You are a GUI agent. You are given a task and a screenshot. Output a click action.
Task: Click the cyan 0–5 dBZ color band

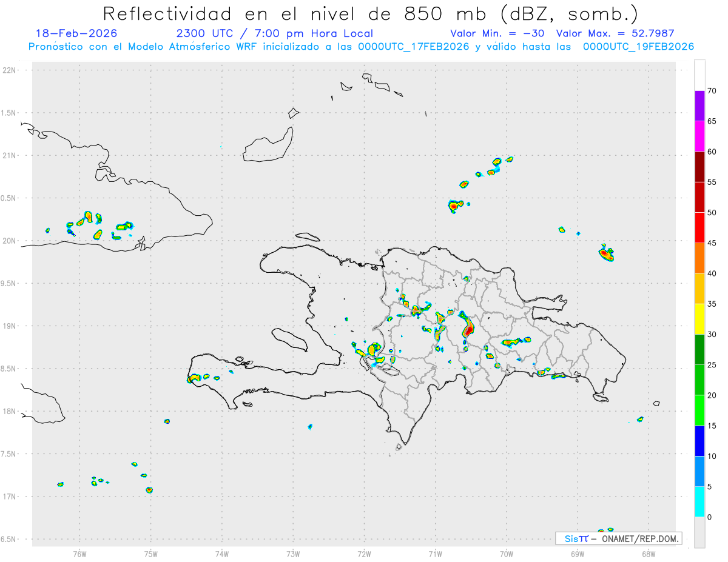point(699,502)
